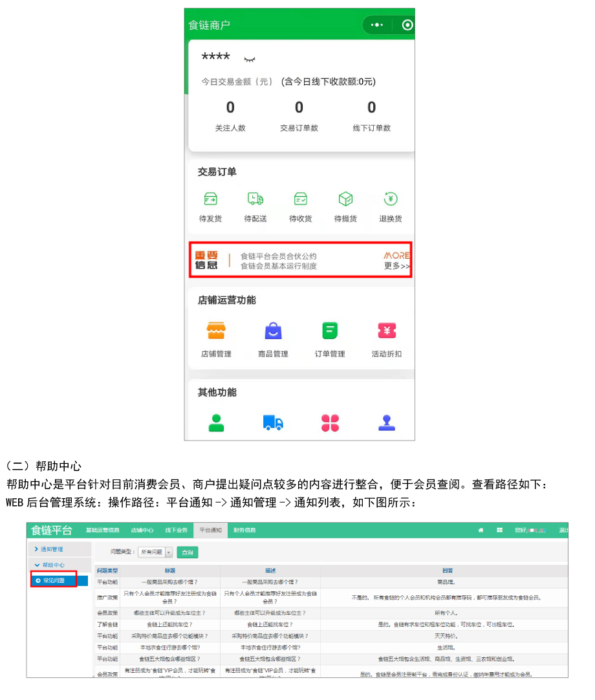Viewport: 595px width, 700px height.
Task: Tap 更多>> in the important info banner
Action: (x=396, y=266)
